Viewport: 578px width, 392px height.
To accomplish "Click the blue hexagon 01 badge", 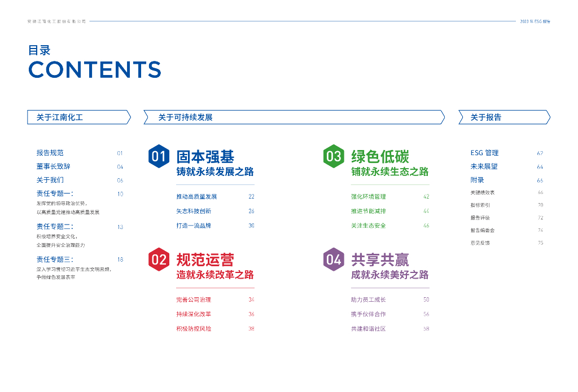I will pos(159,156).
